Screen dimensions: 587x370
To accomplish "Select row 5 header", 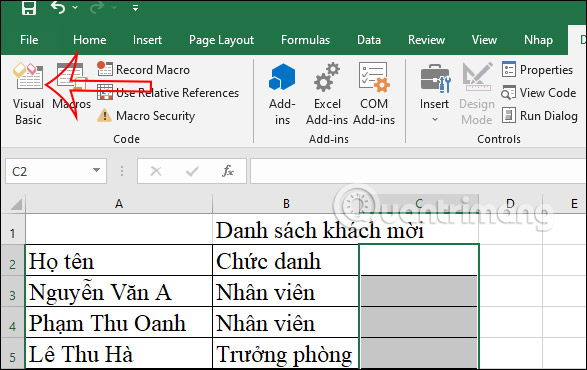I will 13,354.
